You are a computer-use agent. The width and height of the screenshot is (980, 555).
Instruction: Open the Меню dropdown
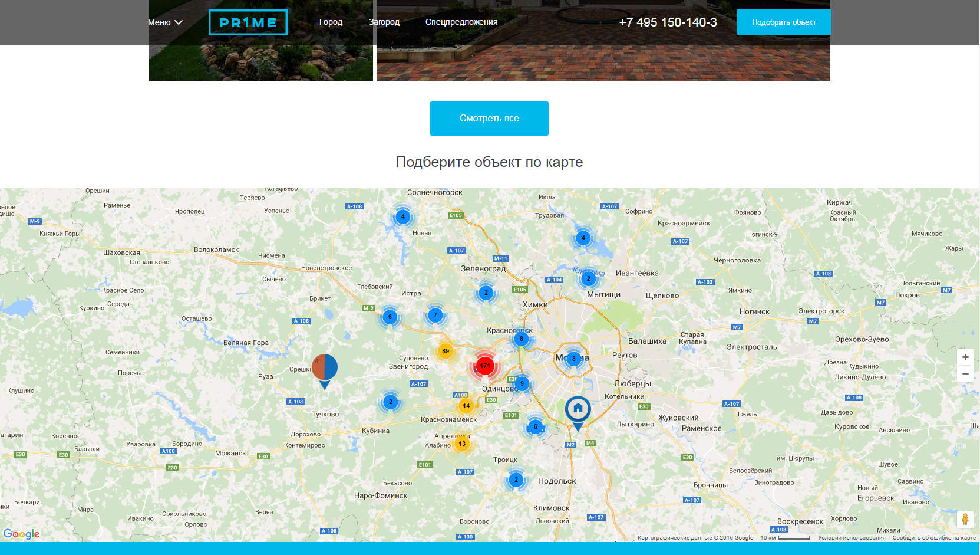[165, 22]
